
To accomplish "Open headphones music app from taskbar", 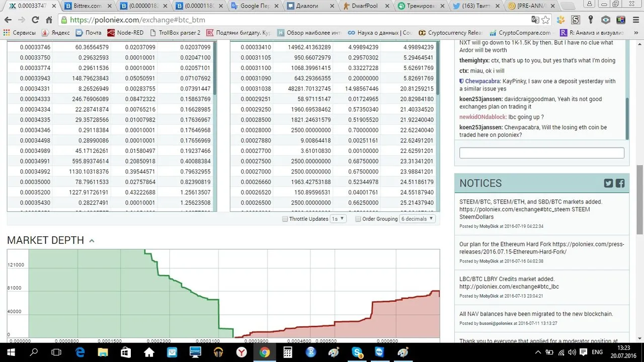I will click(x=218, y=352).
